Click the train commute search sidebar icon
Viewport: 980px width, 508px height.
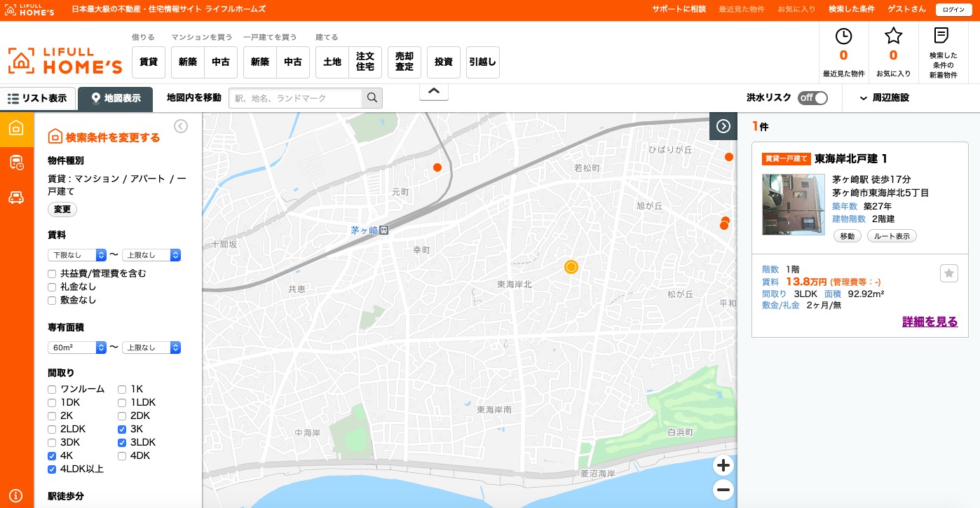tap(15, 163)
